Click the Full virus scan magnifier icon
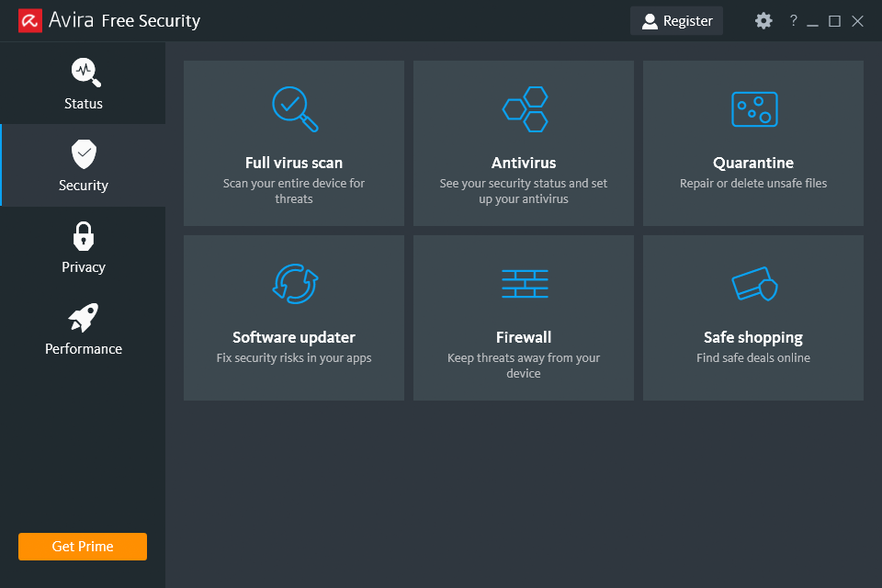The height and width of the screenshot is (588, 882). click(x=295, y=109)
